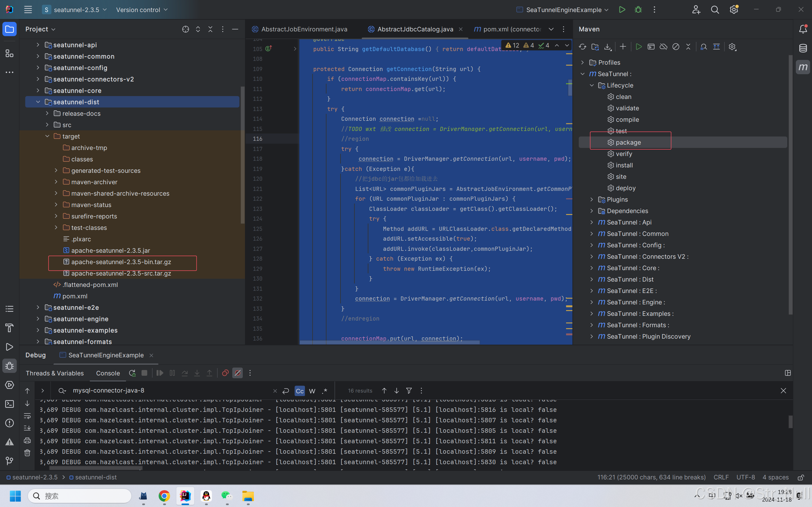Click seatunnel-dist breadcrumb in status bar
812x507 pixels.
(x=93, y=478)
